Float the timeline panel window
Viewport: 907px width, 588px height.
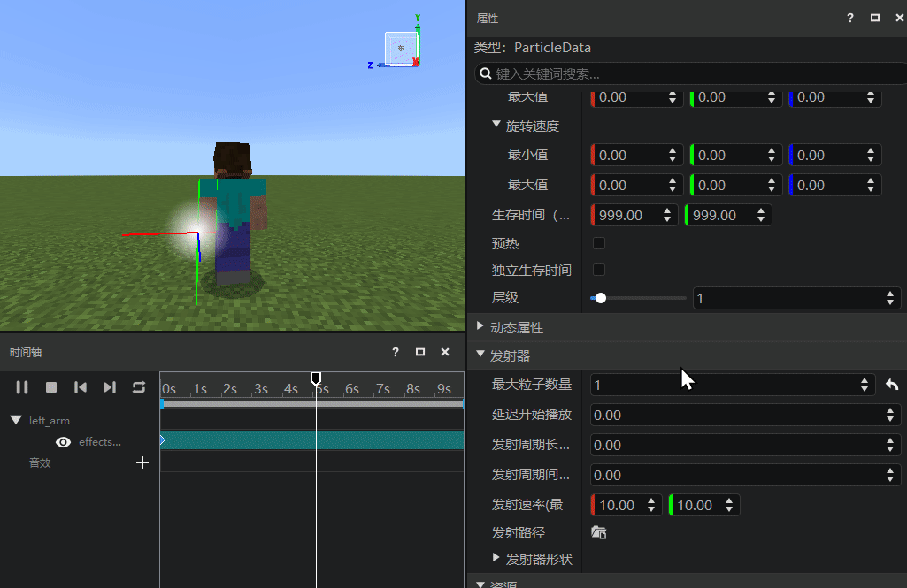click(x=420, y=352)
